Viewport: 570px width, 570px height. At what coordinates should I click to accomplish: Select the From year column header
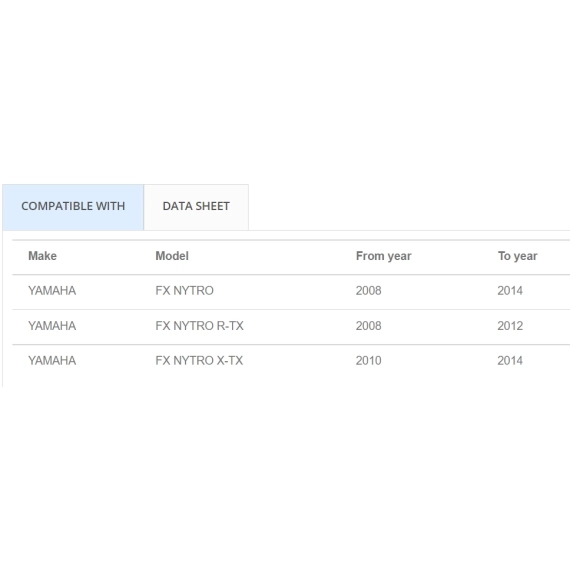point(384,256)
